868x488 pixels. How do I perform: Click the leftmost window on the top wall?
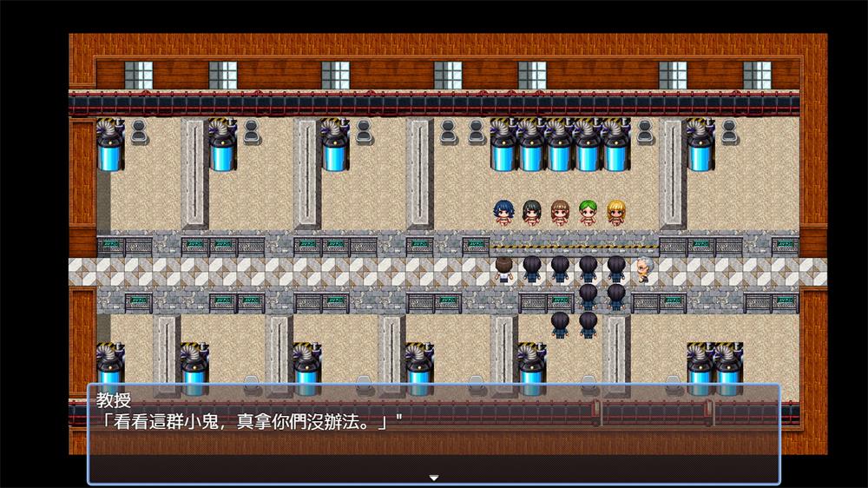point(138,76)
